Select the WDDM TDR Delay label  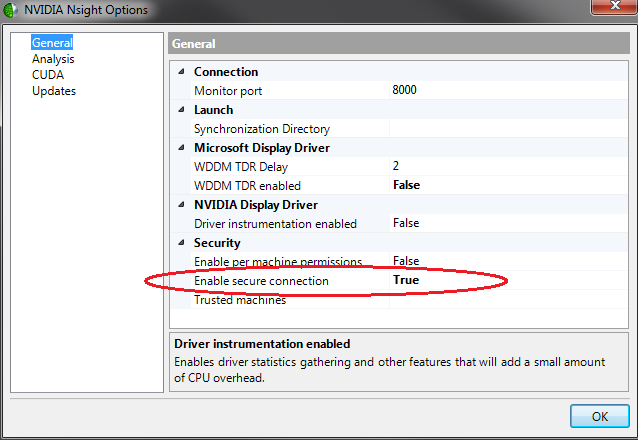coord(241,167)
